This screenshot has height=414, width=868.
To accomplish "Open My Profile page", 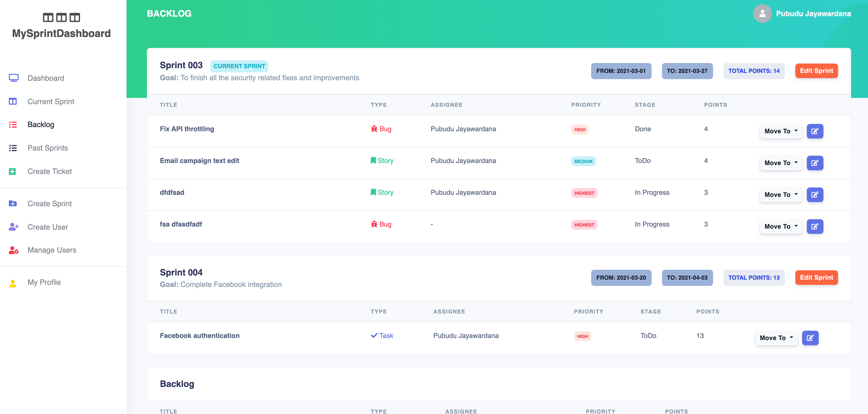I will coord(44,282).
